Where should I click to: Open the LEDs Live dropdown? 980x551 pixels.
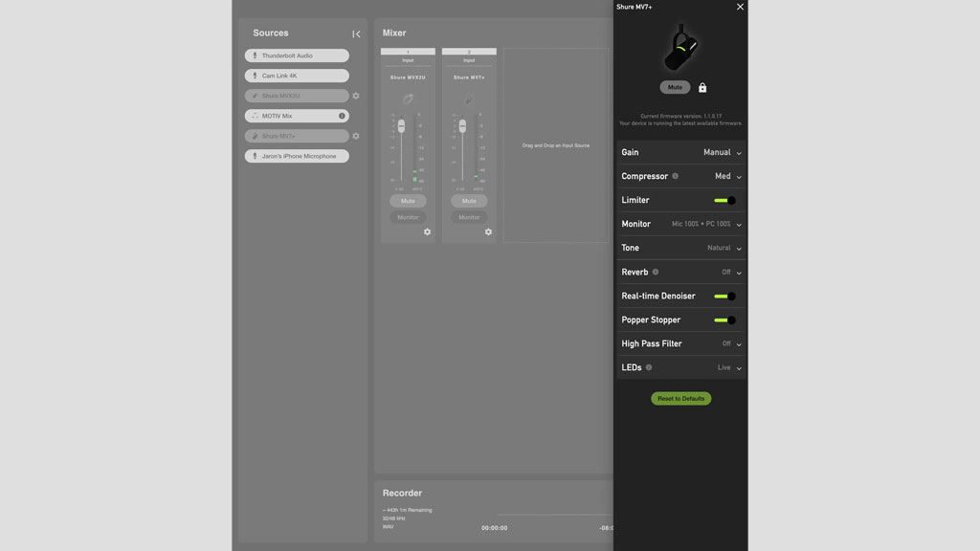point(729,367)
